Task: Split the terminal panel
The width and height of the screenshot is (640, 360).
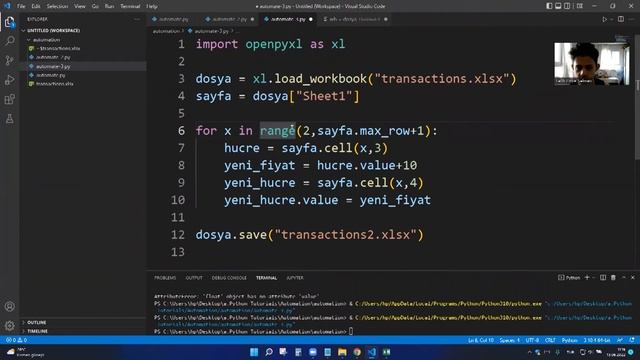Action: point(603,278)
